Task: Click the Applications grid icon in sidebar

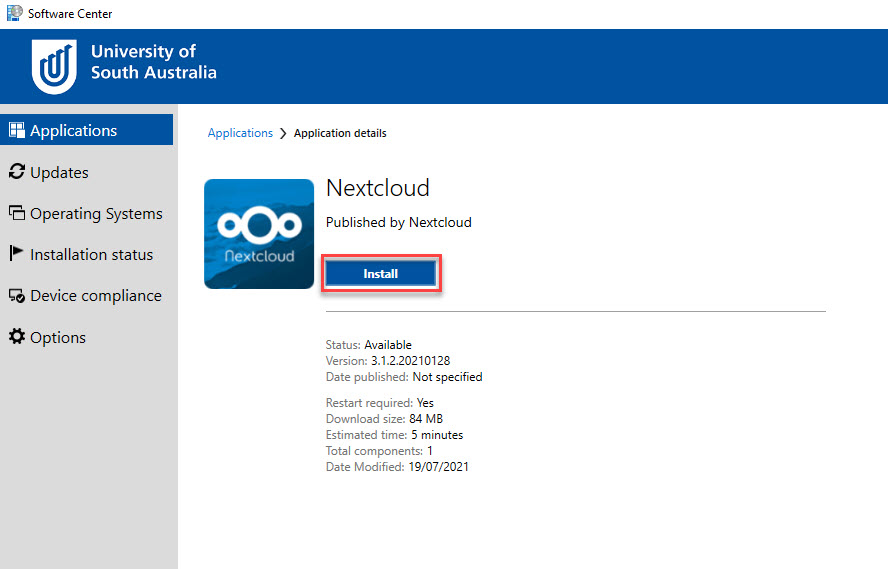Action: (16, 130)
